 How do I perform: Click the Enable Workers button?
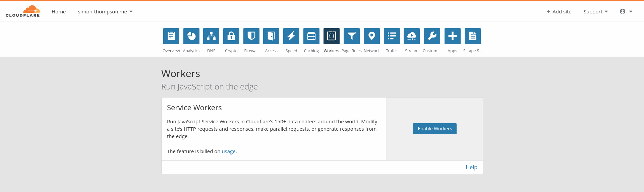435,129
